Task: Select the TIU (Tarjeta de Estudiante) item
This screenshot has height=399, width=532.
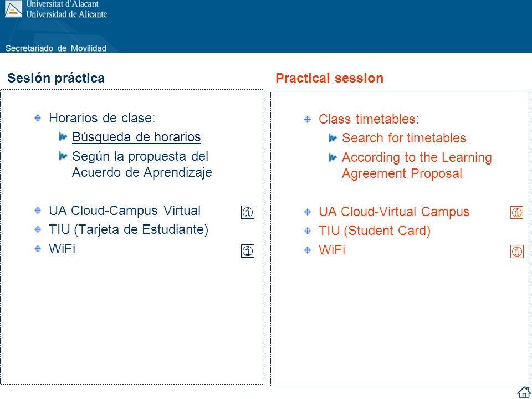Action: (129, 229)
